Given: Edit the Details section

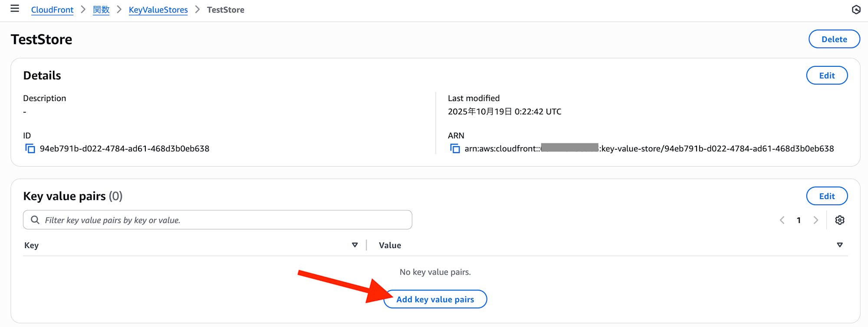Looking at the screenshot, I should (x=826, y=75).
